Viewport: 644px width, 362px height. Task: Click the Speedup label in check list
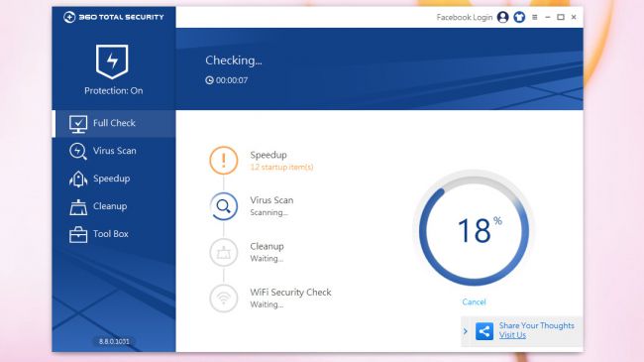coord(268,155)
